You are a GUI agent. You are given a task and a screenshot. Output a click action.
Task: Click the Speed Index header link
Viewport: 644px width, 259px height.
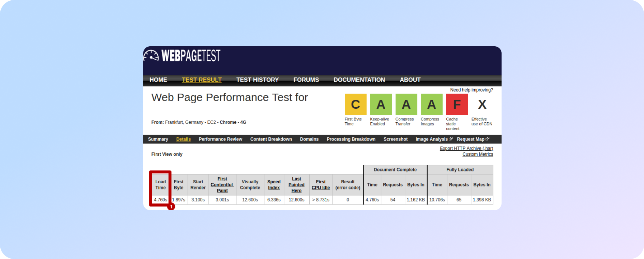coord(274,185)
